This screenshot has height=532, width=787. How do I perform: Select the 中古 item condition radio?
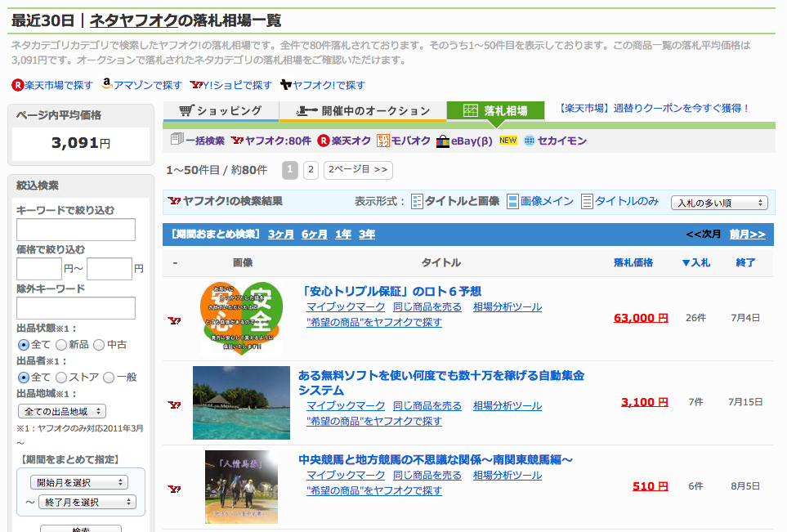(x=99, y=345)
